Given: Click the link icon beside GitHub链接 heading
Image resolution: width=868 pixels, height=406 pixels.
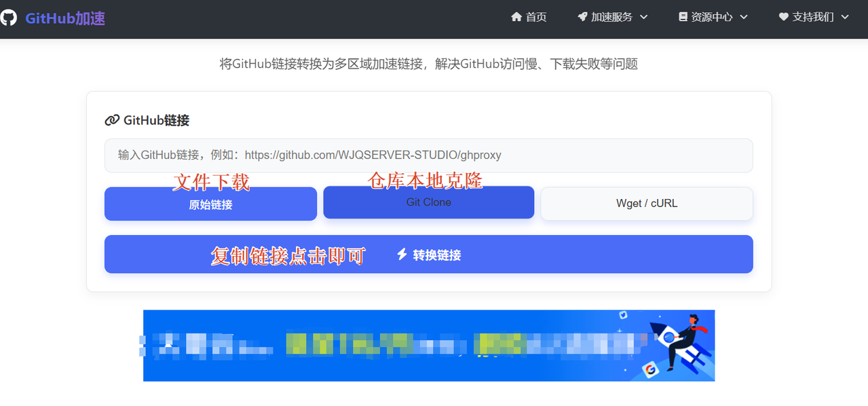Looking at the screenshot, I should 112,121.
